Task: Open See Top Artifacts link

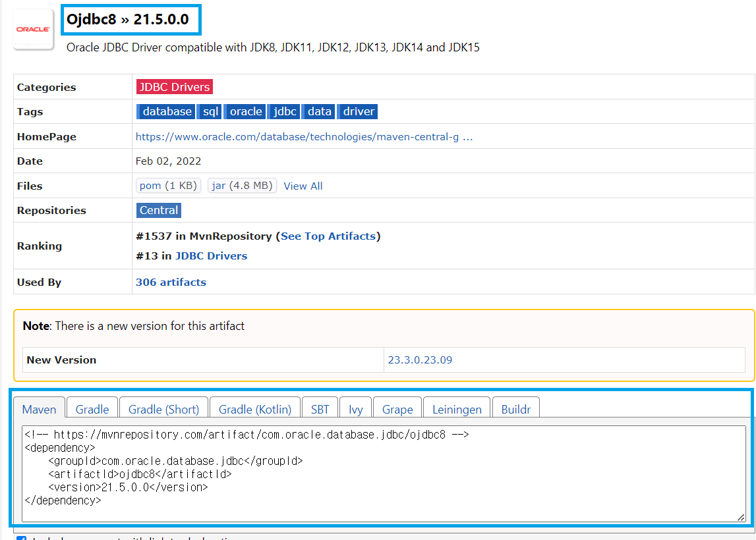Action: click(x=328, y=236)
